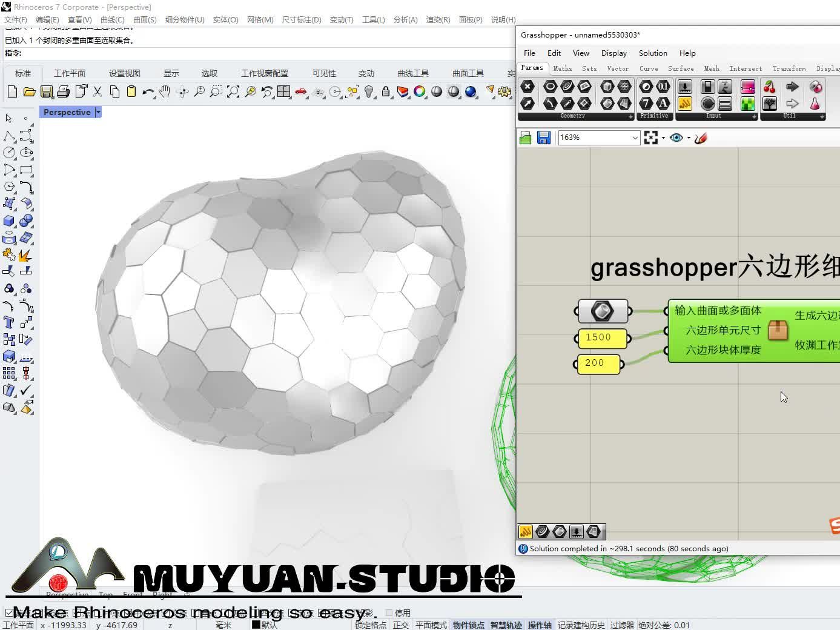
Task: Activate the Pan hand tool
Action: tap(164, 92)
